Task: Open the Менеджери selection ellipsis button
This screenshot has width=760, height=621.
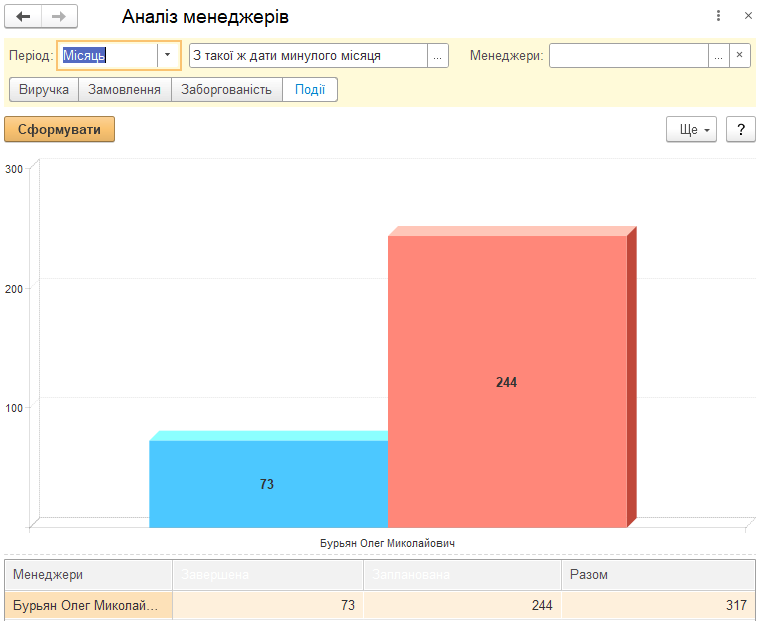Action: (718, 56)
